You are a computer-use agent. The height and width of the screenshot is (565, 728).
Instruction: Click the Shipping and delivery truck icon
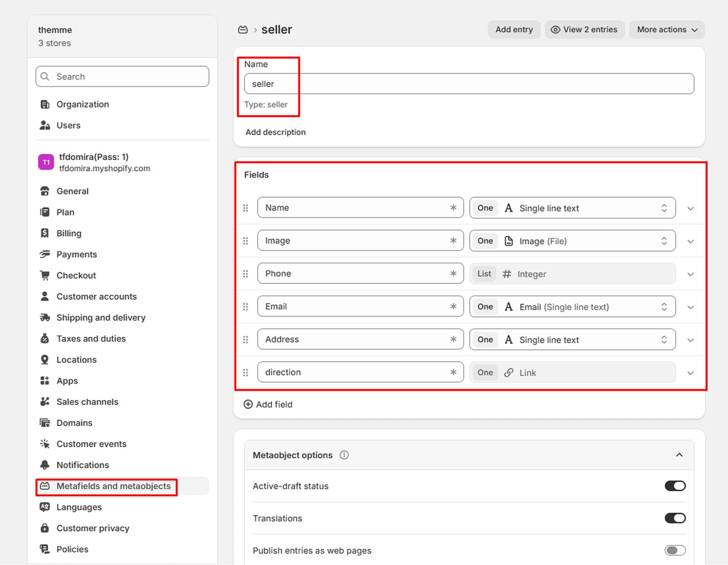tap(45, 317)
